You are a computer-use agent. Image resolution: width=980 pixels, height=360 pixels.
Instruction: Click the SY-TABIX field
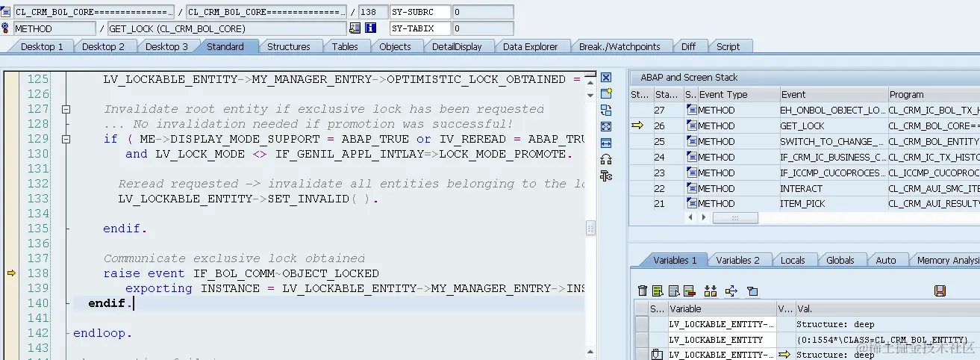coord(420,28)
